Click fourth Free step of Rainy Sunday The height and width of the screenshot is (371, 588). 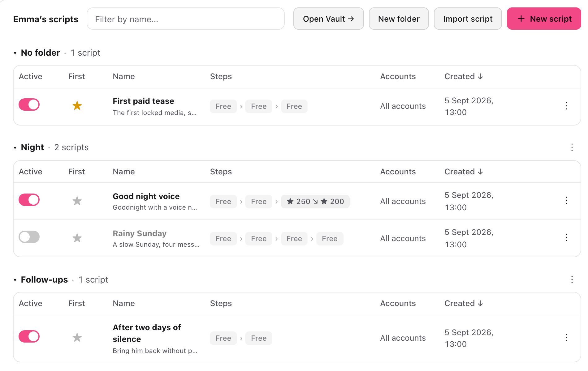(x=330, y=239)
